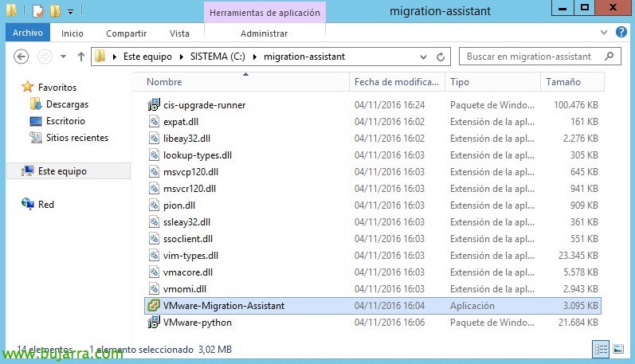Open the Quick Access Toolbar customize dropdown
Image resolution: width=635 pixels, height=364 pixels.
point(70,11)
